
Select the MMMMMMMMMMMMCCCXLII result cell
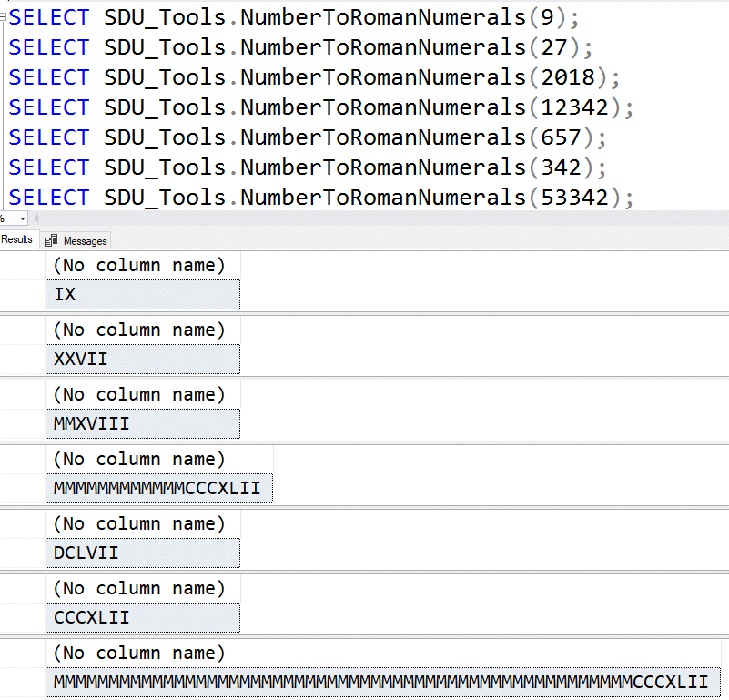point(158,488)
